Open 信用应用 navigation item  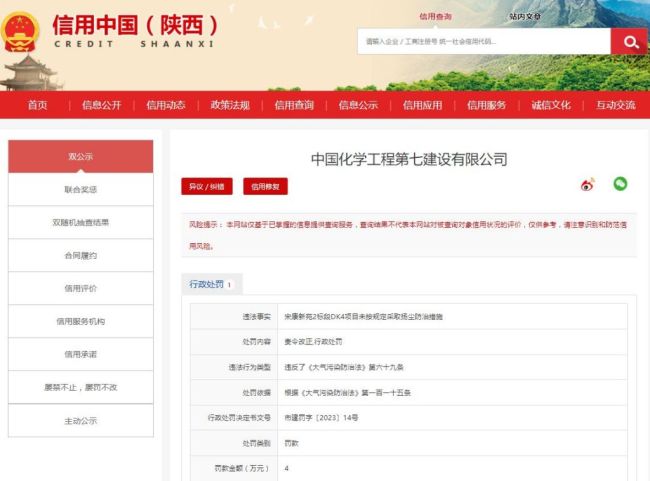point(423,105)
